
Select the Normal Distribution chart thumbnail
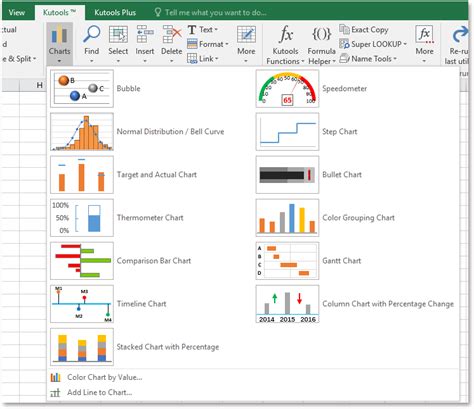tap(82, 132)
